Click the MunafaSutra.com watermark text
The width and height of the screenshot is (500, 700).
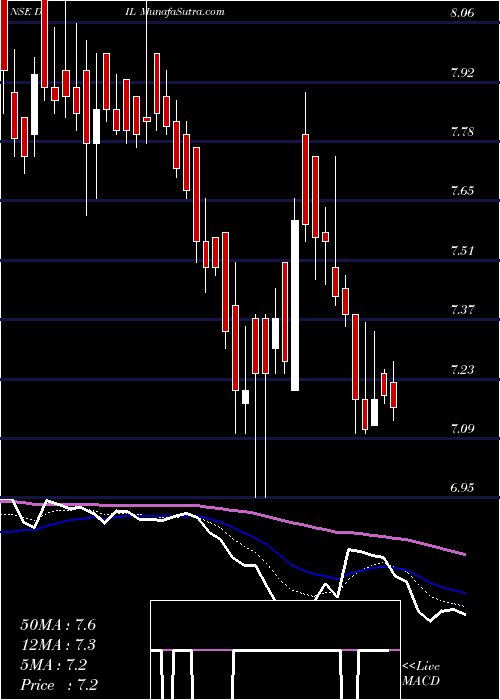[182, 12]
